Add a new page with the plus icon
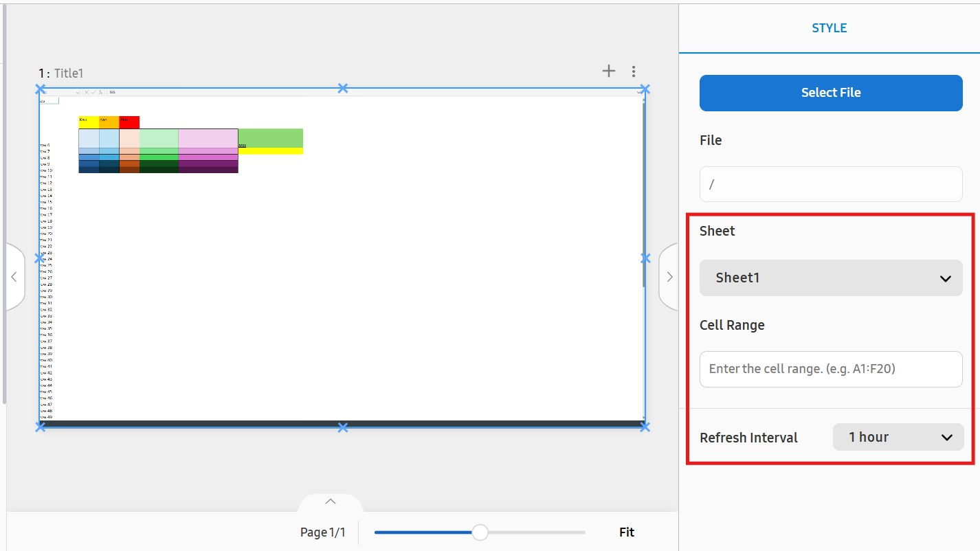 coord(608,71)
